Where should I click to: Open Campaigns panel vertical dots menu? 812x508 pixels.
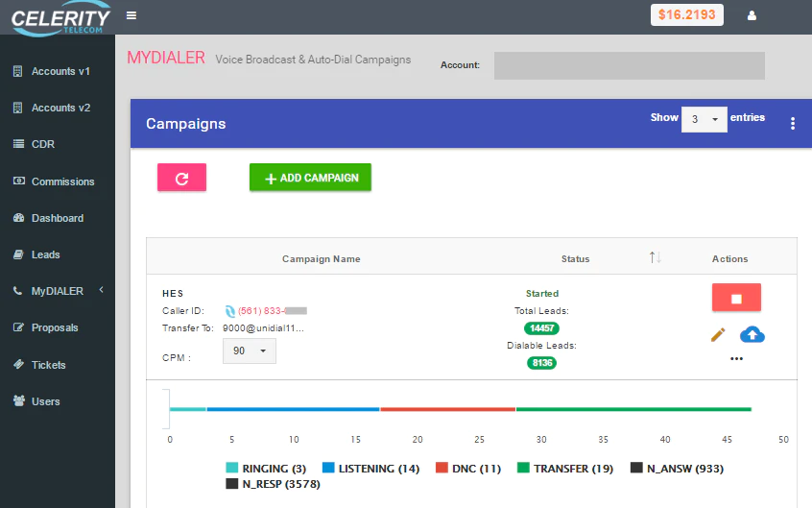pos(792,123)
